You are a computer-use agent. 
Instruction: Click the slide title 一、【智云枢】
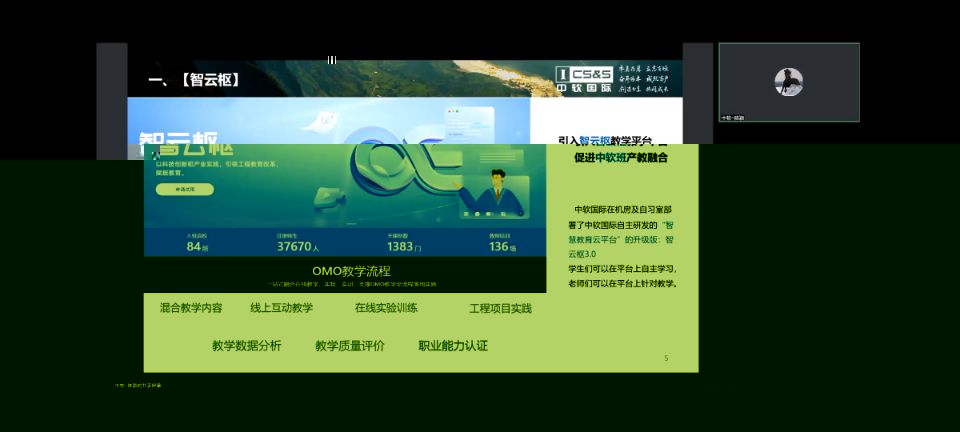point(195,80)
